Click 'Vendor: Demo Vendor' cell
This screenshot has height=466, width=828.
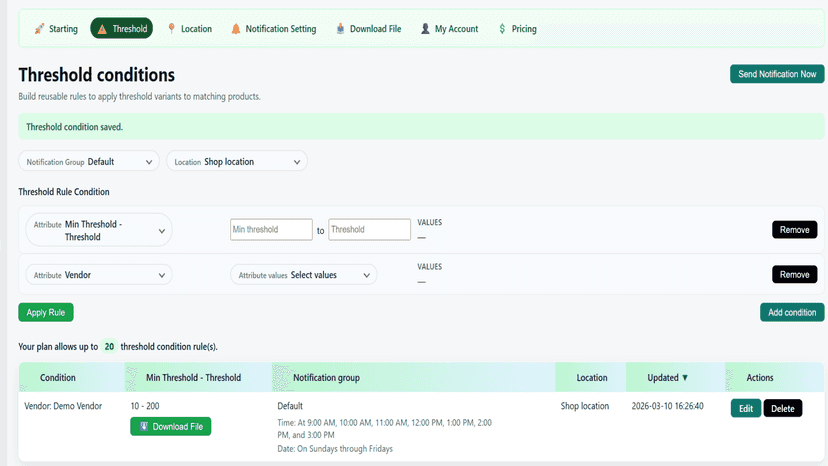63,406
